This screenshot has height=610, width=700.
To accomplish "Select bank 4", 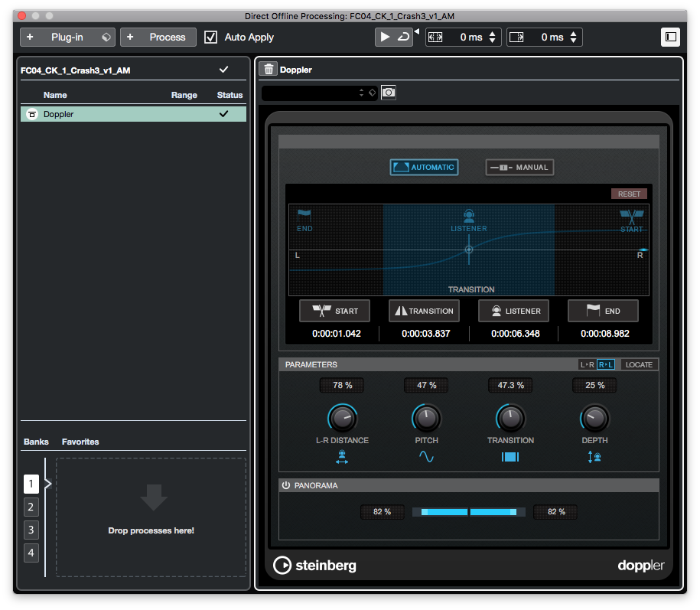I will (x=31, y=553).
